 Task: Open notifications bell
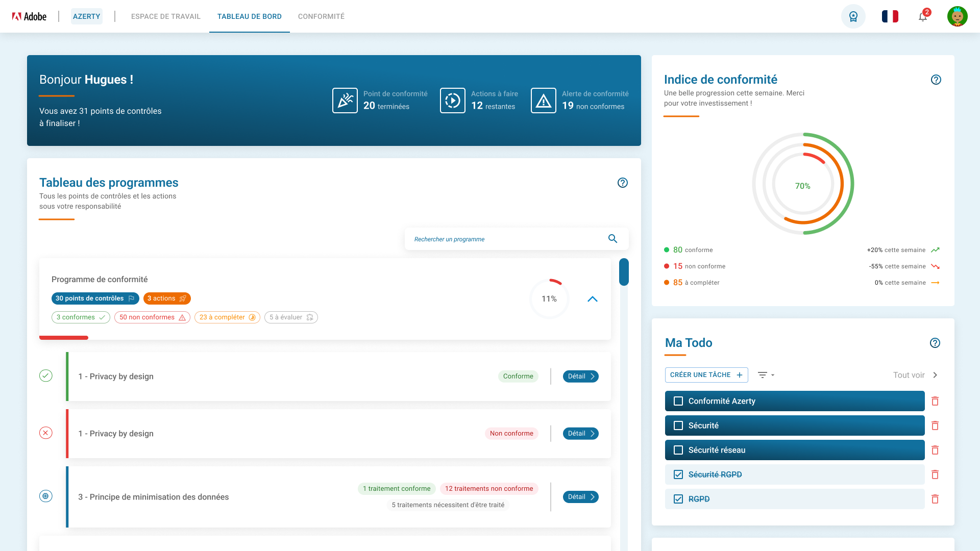923,16
